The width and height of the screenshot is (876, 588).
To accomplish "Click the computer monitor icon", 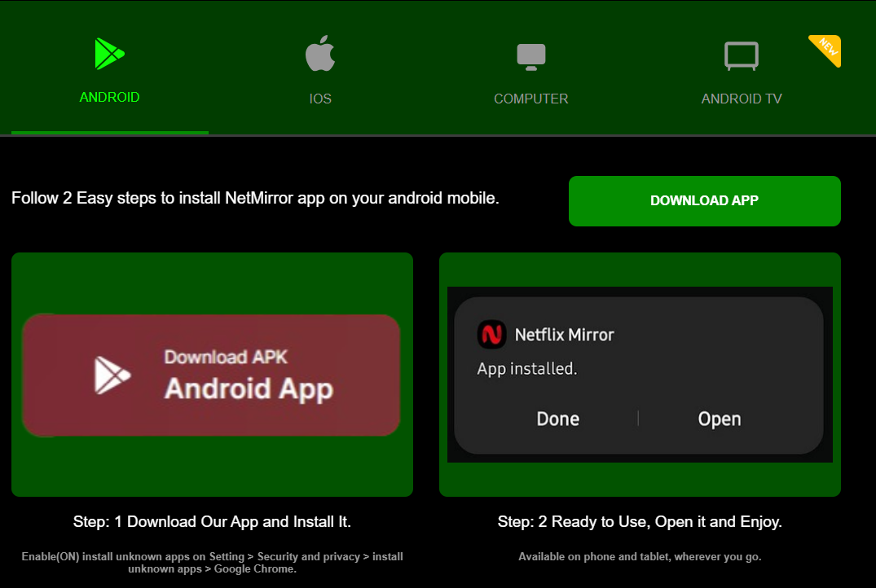I will click(530, 56).
